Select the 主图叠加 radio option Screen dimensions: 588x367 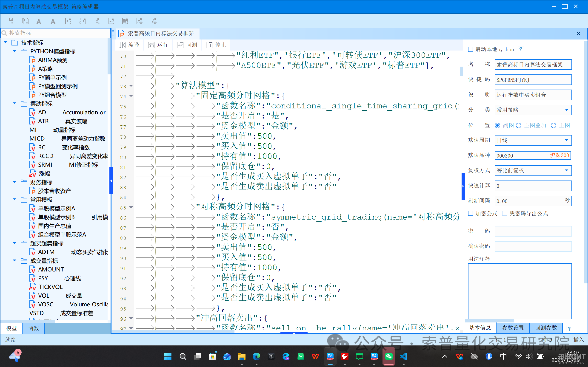click(519, 125)
